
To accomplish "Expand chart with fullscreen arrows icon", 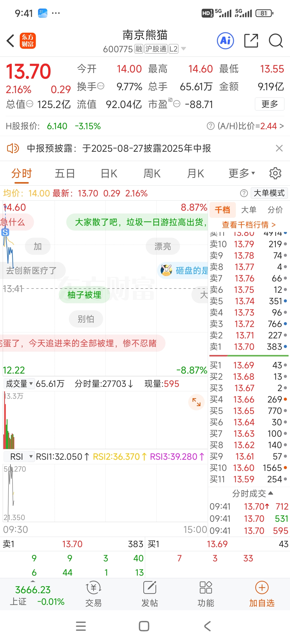I will coord(196,402).
